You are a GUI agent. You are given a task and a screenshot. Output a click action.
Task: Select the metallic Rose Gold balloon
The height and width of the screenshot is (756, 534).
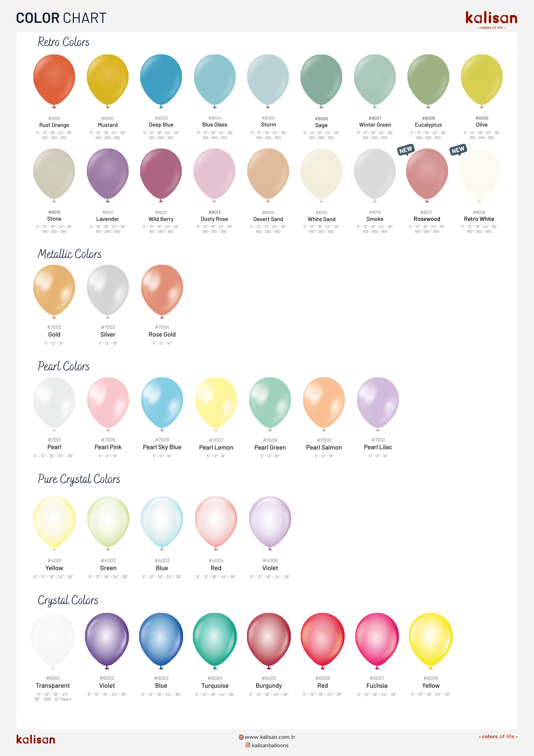tap(162, 292)
